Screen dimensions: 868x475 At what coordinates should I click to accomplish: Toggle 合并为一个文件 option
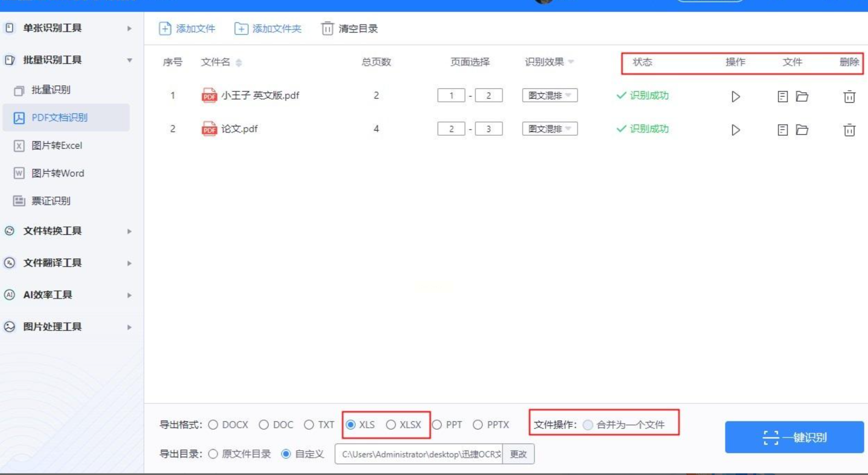588,425
